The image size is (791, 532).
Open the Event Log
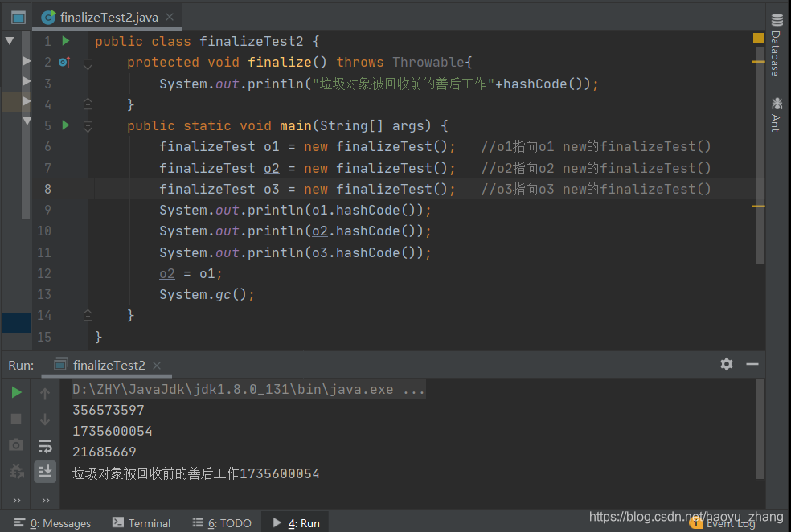pos(723,525)
